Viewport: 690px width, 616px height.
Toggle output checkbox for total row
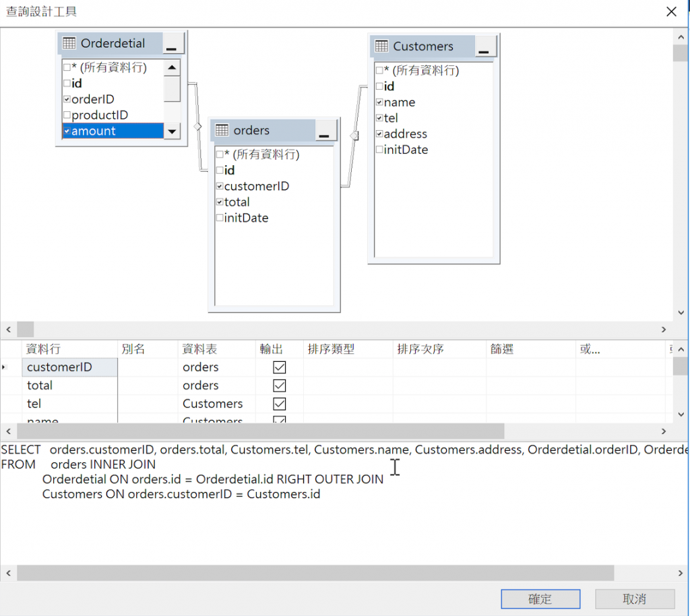click(x=280, y=386)
